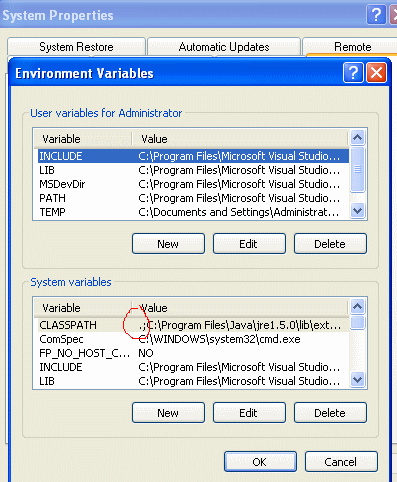Select INCLUDE in user variables list

[x=193, y=156]
